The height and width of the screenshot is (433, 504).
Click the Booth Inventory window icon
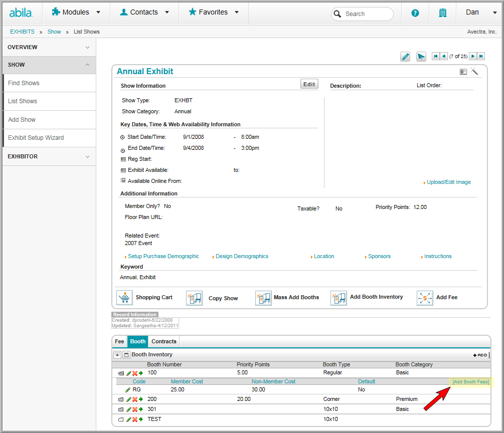point(126,355)
